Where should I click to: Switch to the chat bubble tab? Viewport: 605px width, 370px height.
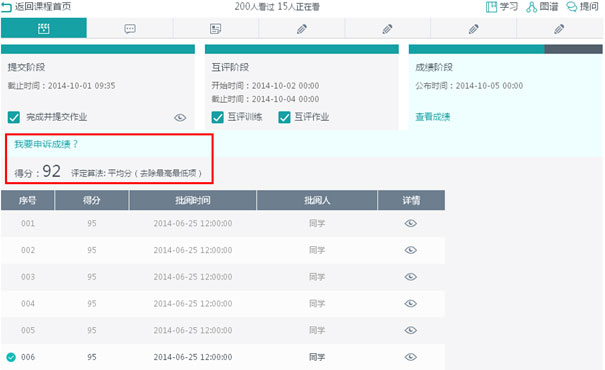[130, 29]
